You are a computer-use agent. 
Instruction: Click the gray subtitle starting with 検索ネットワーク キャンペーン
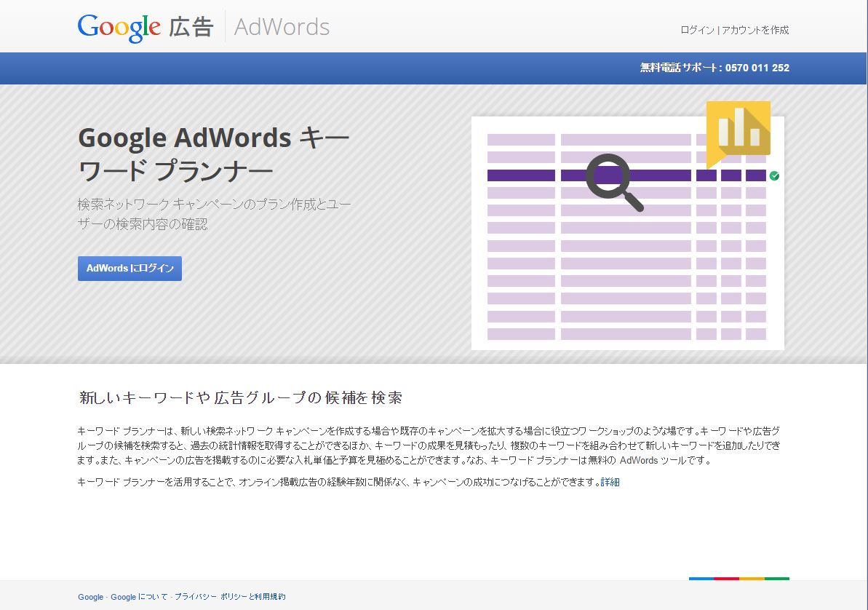coord(215,215)
